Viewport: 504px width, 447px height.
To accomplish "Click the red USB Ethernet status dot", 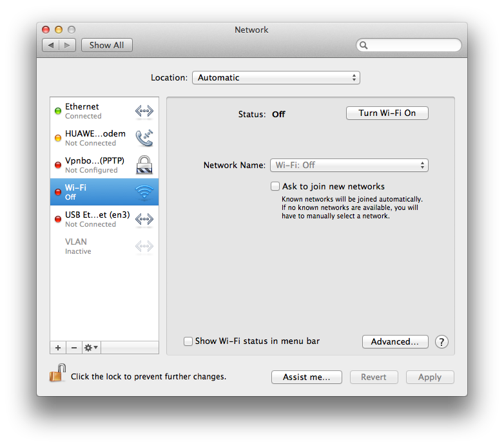I will [x=58, y=219].
